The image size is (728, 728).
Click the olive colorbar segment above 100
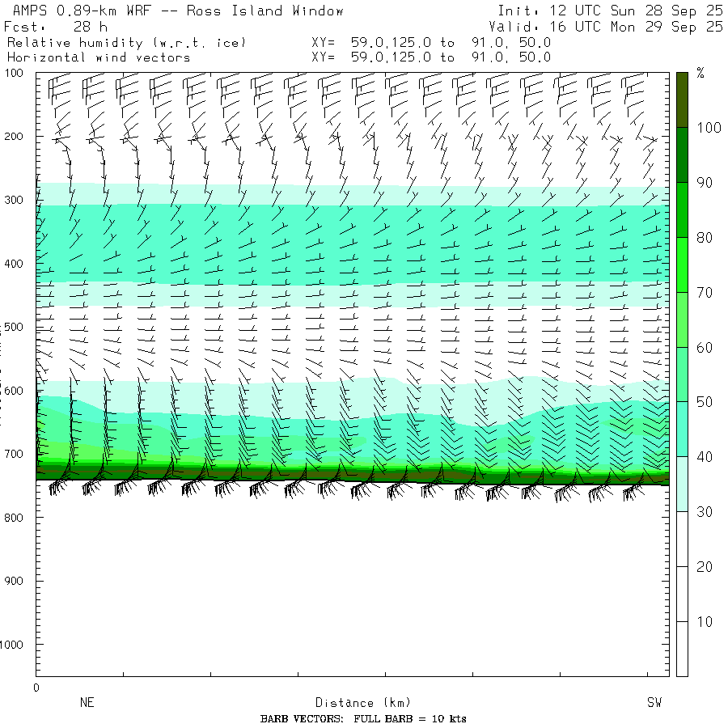(x=682, y=99)
